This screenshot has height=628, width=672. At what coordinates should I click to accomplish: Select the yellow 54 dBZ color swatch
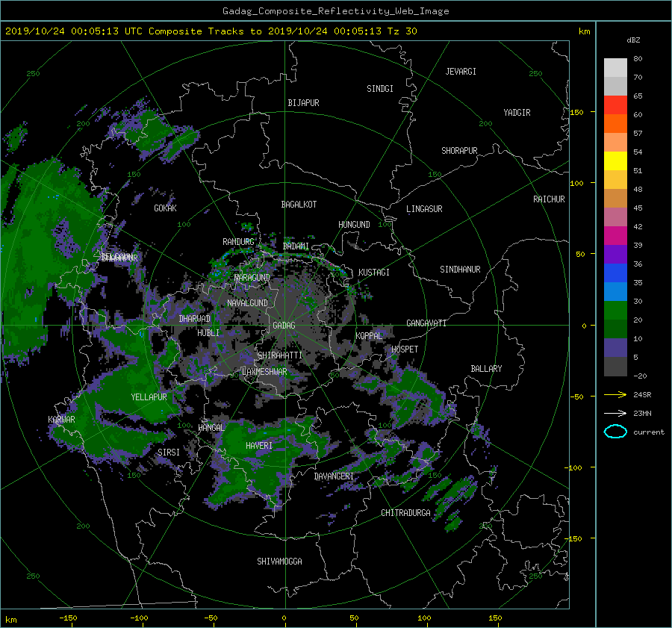615,161
